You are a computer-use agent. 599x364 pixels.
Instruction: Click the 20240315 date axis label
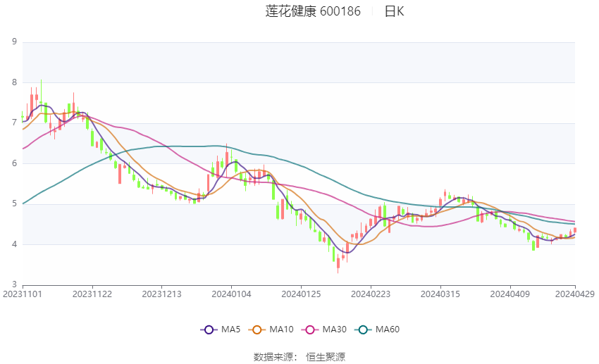coord(440,294)
